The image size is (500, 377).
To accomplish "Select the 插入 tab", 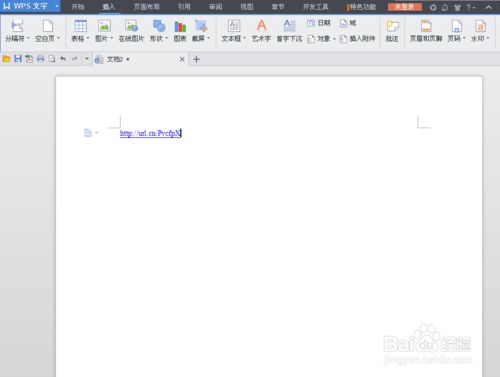I will click(109, 7).
